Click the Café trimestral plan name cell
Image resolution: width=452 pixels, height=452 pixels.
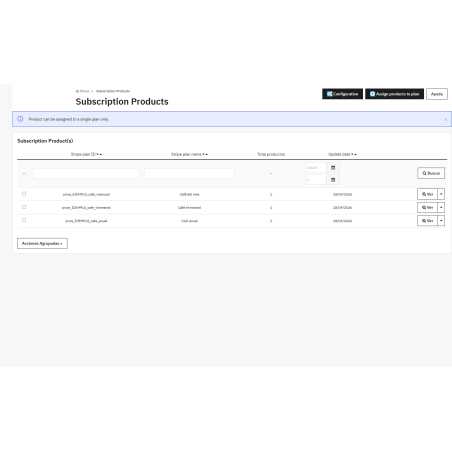coord(189,208)
